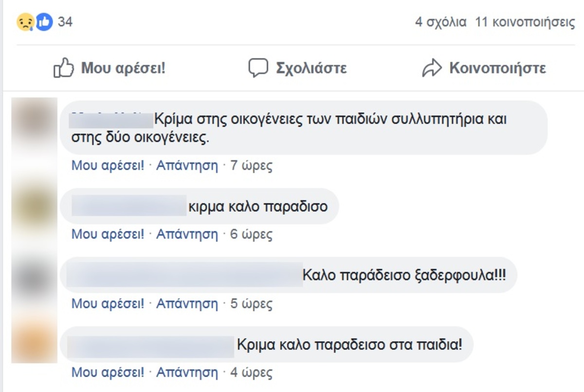This screenshot has height=392, width=584.
Task: Open the 4 σχόλια comments link
Action: point(440,22)
